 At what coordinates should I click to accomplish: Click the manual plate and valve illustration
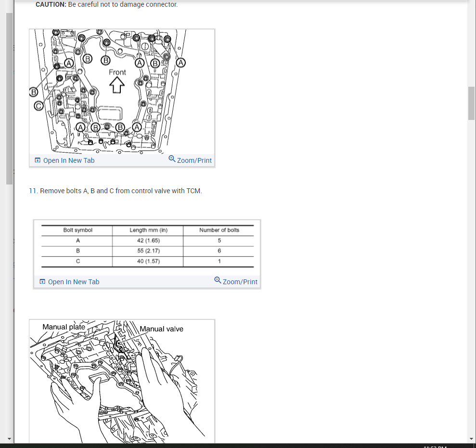pyautogui.click(x=122, y=382)
